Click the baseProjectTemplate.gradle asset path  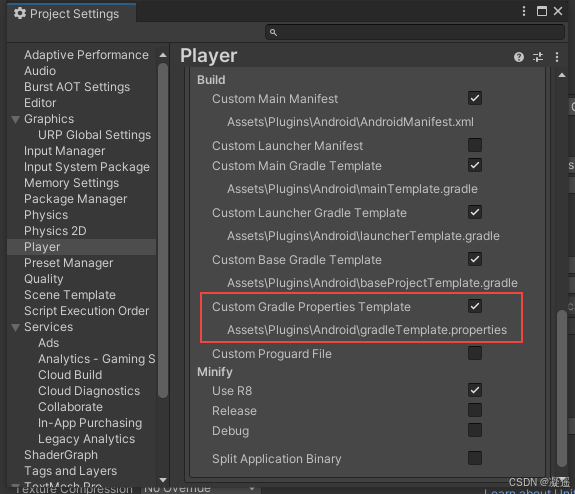click(372, 283)
